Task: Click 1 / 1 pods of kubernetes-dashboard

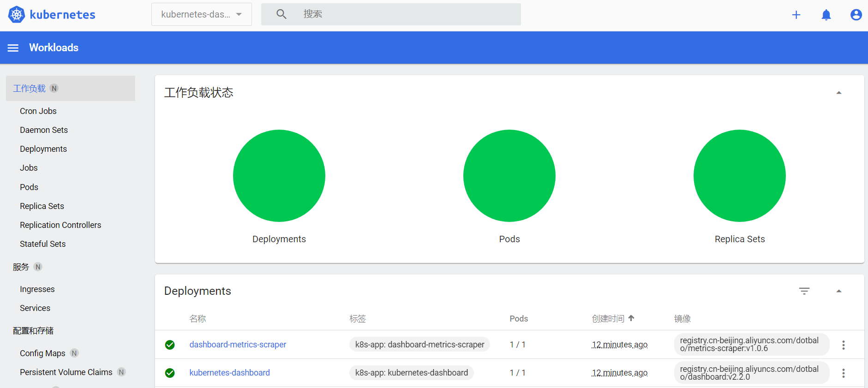Action: pos(518,373)
